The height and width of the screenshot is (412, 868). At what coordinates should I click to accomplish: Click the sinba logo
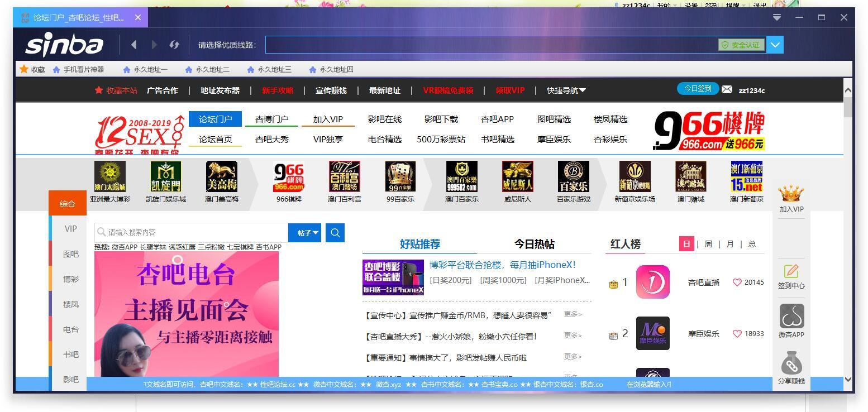click(x=64, y=45)
